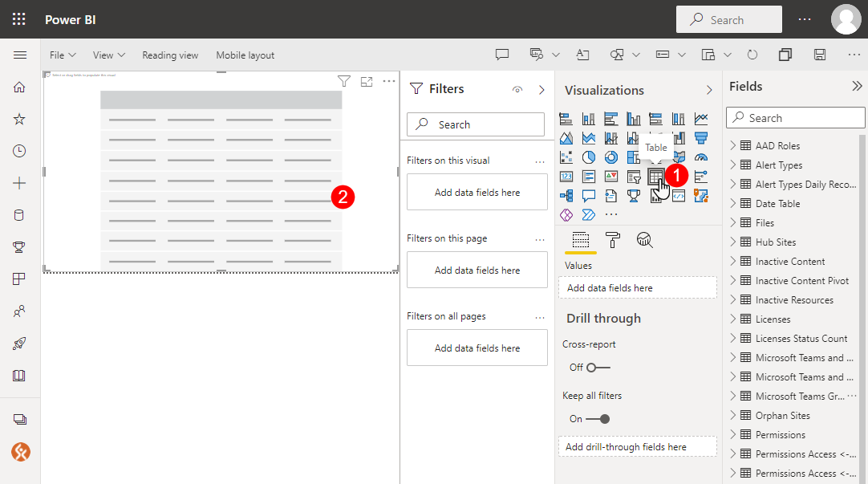868x484 pixels.
Task: Click the Fields pane search box
Action: point(796,117)
